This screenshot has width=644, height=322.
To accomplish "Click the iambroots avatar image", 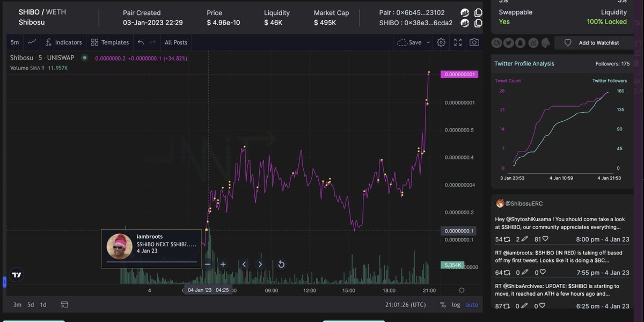I will click(120, 247).
